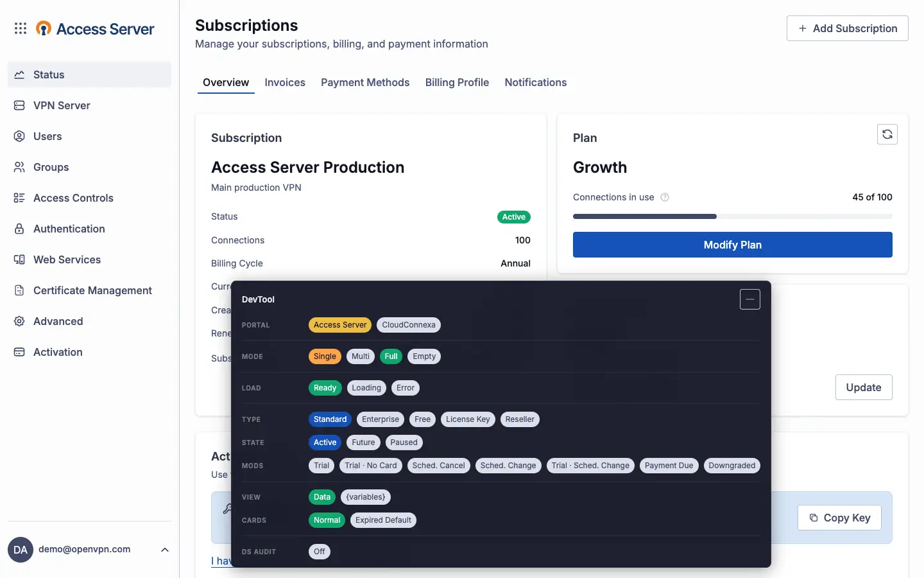This screenshot has width=924, height=578.
Task: Refresh the Plan card
Action: [x=887, y=134]
